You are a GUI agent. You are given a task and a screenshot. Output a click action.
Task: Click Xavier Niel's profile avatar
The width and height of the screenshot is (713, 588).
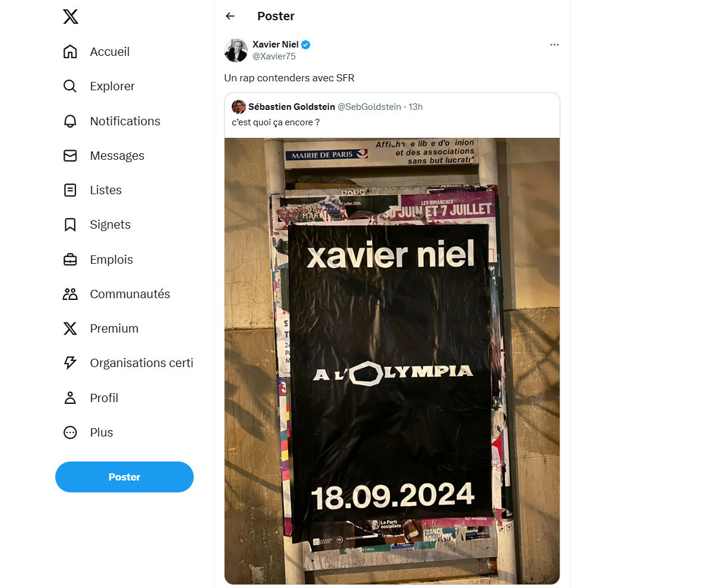coord(236,50)
